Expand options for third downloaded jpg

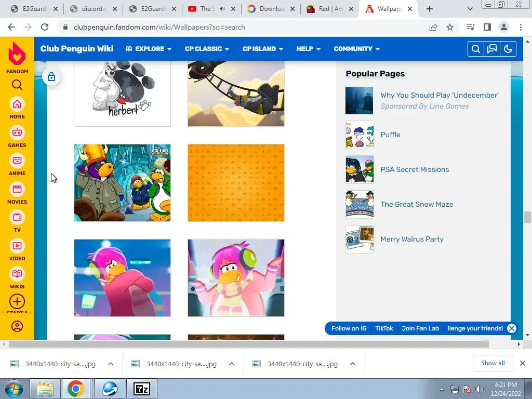click(x=353, y=364)
